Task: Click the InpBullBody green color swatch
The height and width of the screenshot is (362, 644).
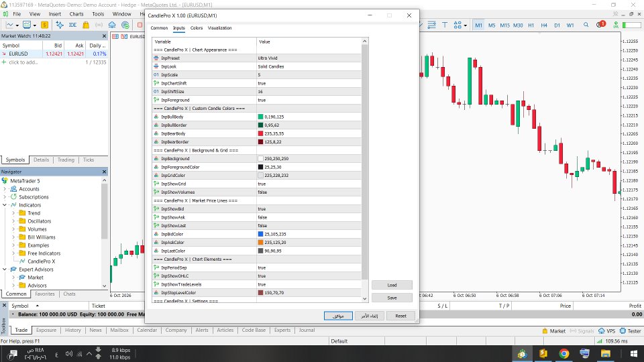Action: 260,117
